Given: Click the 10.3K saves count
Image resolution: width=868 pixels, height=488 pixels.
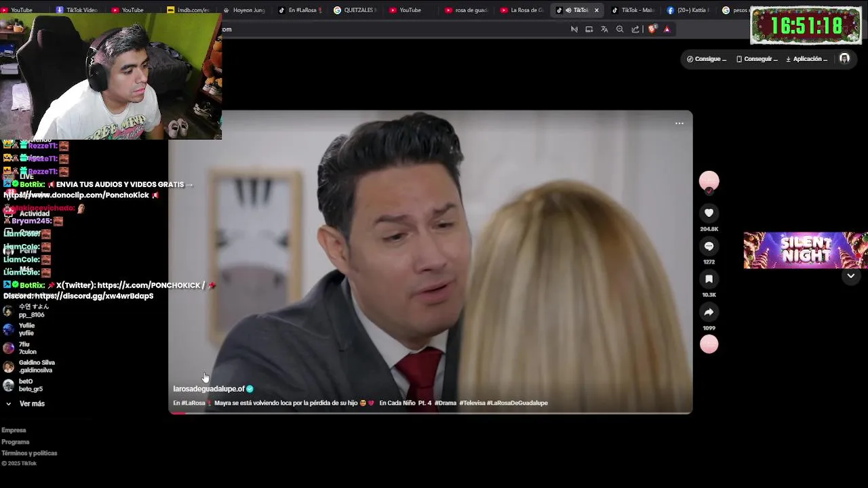Looking at the screenshot, I should pyautogui.click(x=709, y=295).
